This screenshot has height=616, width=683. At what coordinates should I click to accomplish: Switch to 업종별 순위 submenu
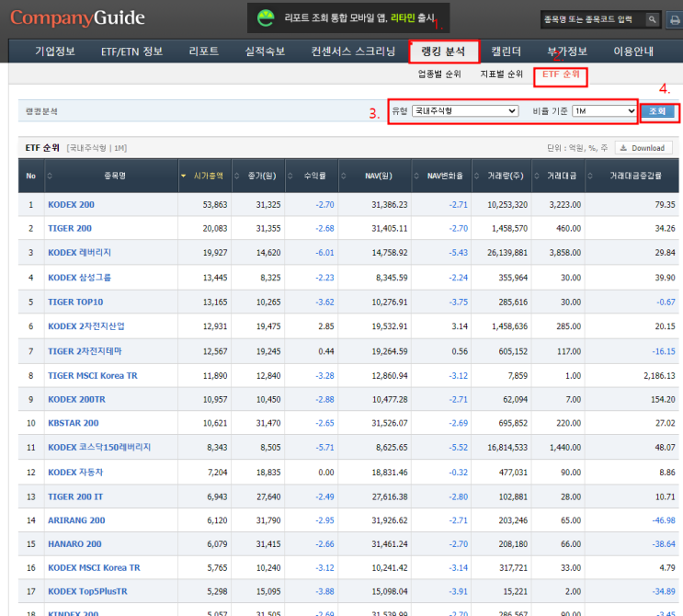tap(439, 74)
